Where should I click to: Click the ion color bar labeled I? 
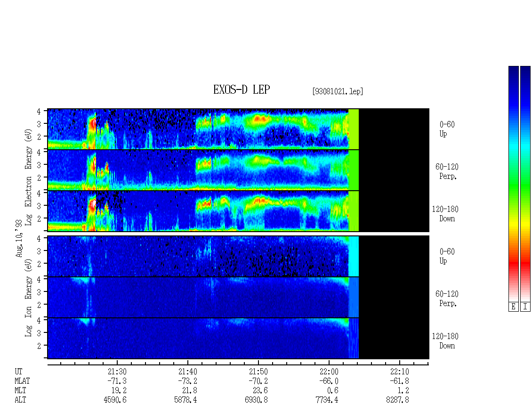click(525, 184)
